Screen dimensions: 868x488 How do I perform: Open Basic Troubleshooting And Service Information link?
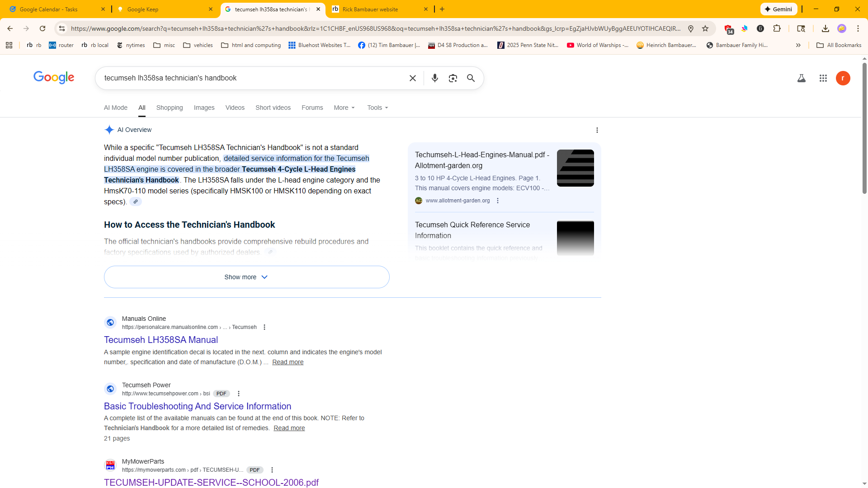[x=197, y=406]
